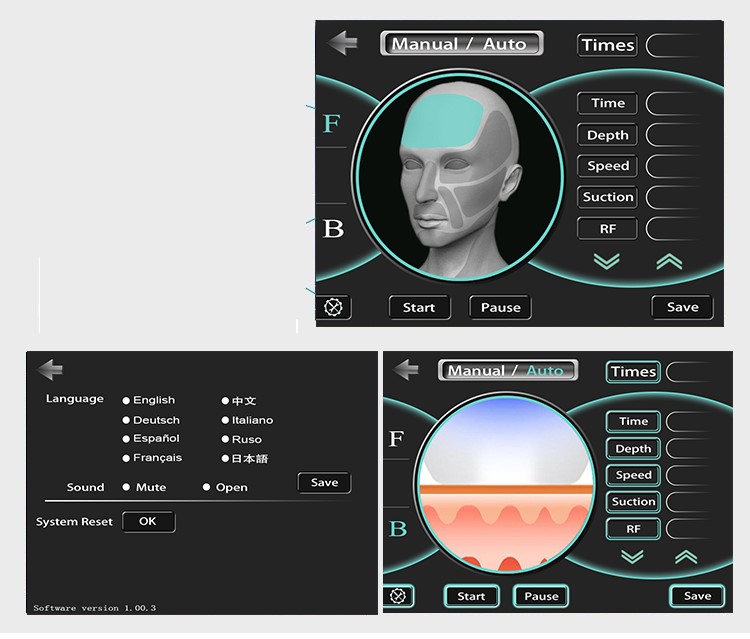Select F mode on the face-model screen

coord(332,124)
